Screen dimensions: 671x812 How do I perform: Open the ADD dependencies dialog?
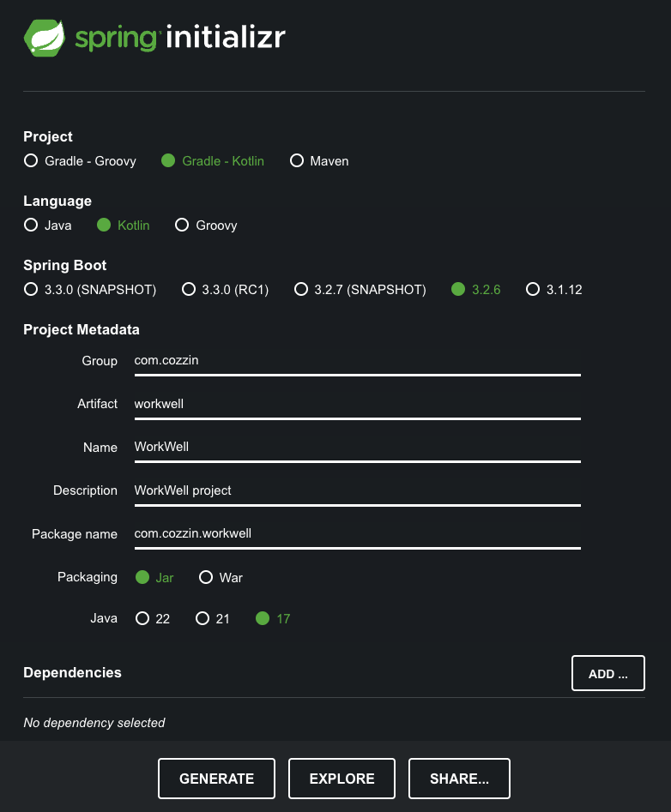tap(608, 673)
